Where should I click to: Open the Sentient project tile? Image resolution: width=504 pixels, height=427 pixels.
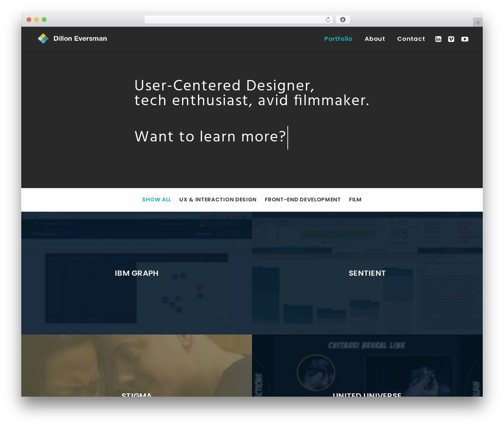(x=367, y=273)
